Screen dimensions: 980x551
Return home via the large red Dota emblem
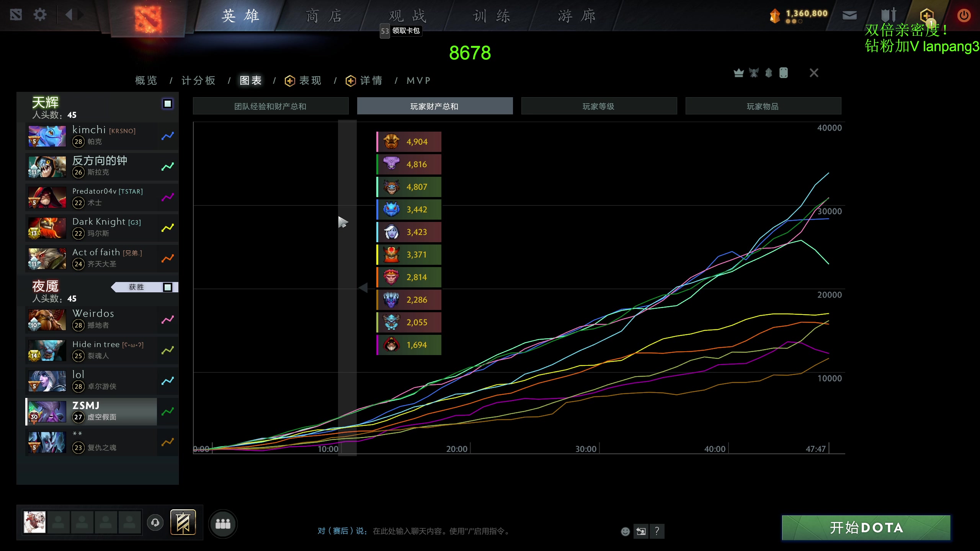148,18
